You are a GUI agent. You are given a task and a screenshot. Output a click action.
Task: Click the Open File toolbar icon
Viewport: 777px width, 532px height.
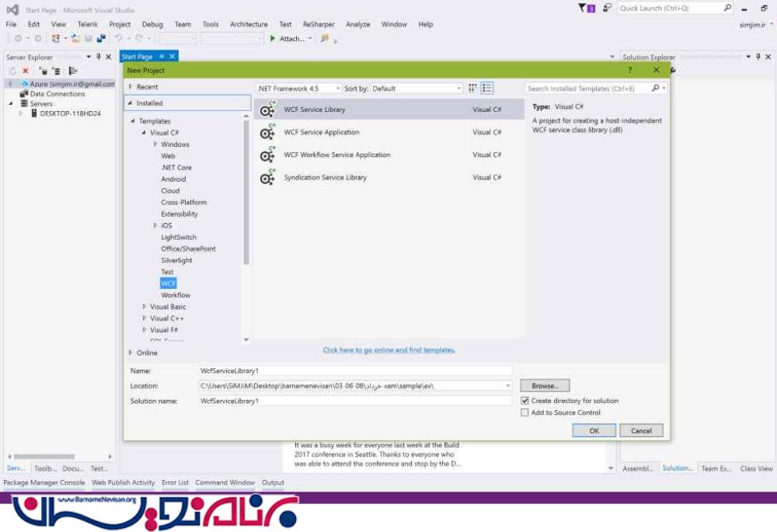75,39
